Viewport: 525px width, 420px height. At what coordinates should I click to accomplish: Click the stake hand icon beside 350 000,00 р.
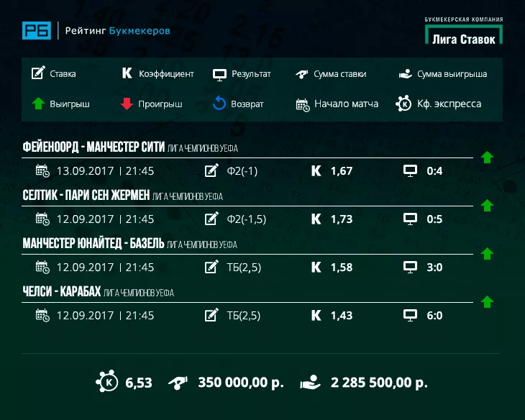pyautogui.click(x=178, y=383)
